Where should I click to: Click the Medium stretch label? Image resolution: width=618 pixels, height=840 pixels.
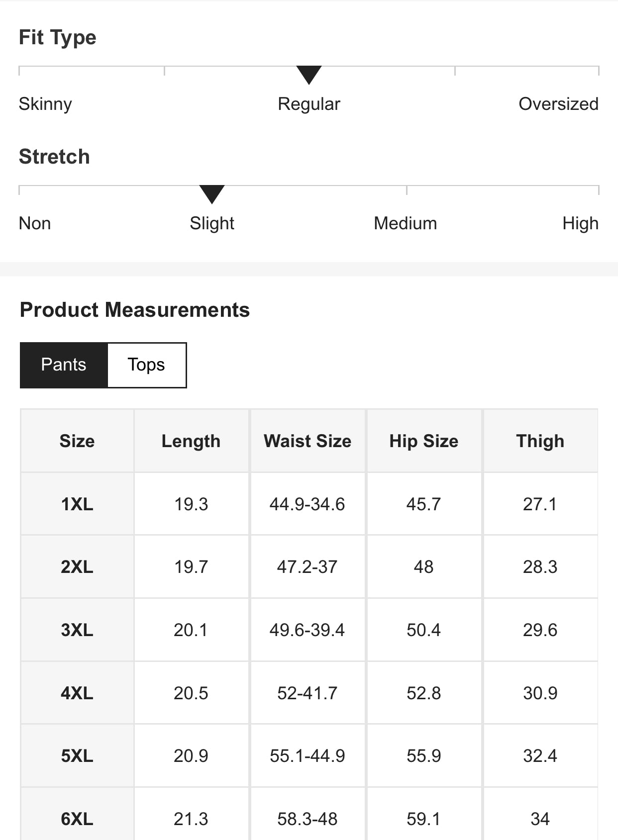pos(405,223)
